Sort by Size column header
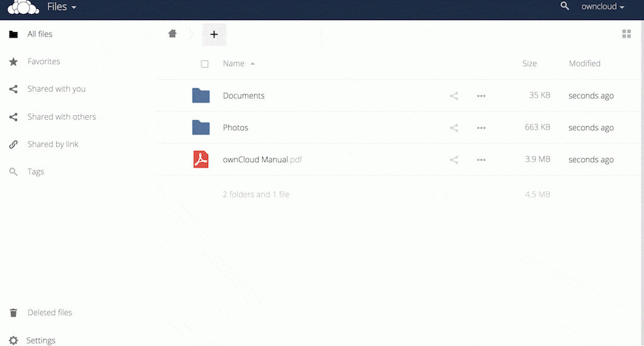Screen dimensions: 644x346 pyautogui.click(x=530, y=64)
